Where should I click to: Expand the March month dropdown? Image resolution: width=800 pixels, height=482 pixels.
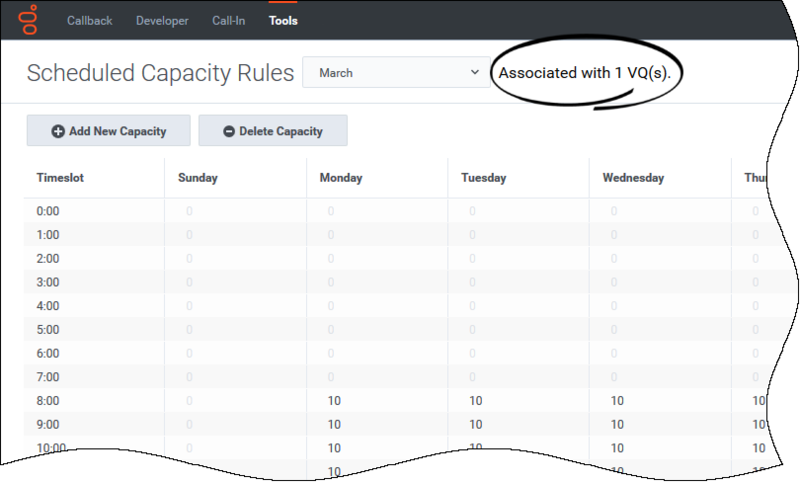396,73
